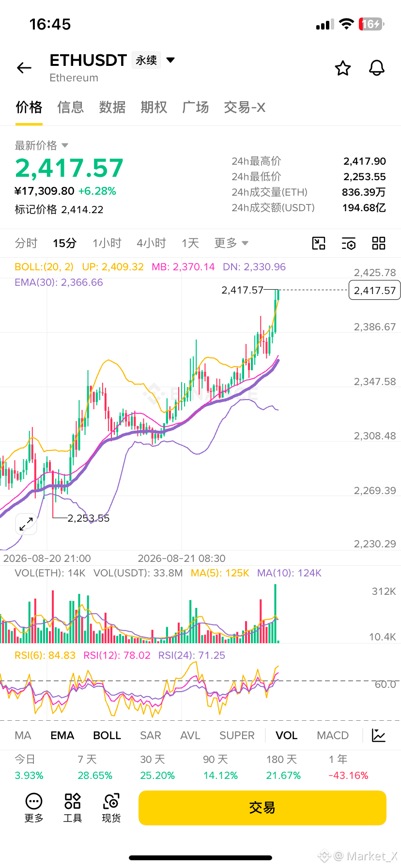Tap the cellular signal bars icon

coord(324,25)
